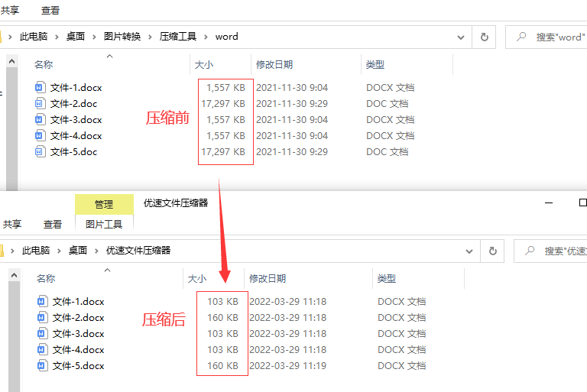Screen dimensions: 587x392
Task: Click 此电脑 breadcrumb in 优速文件压缩器 window
Action: (36, 250)
